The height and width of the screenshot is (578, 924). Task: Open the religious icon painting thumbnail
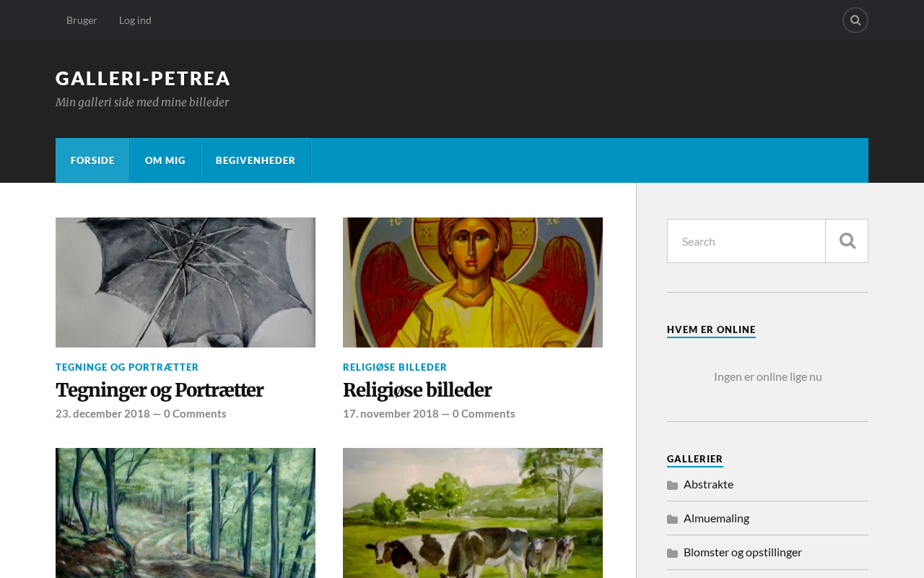tap(473, 282)
